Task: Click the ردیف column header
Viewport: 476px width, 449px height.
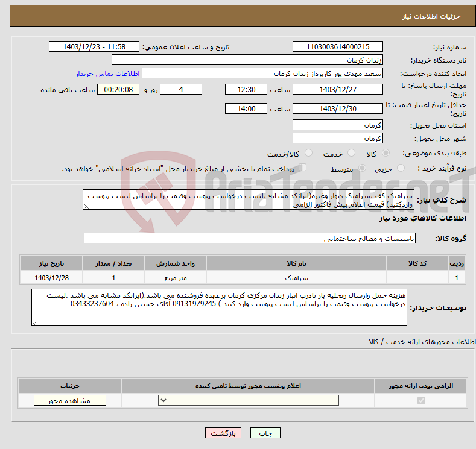Action: click(x=457, y=263)
